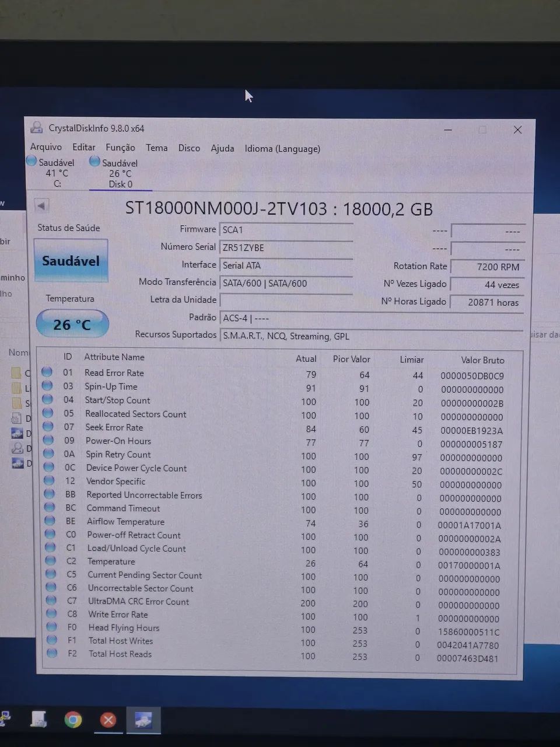Click the power-on hours value 20871 horas
This screenshot has height=747, width=560.
[x=488, y=302]
